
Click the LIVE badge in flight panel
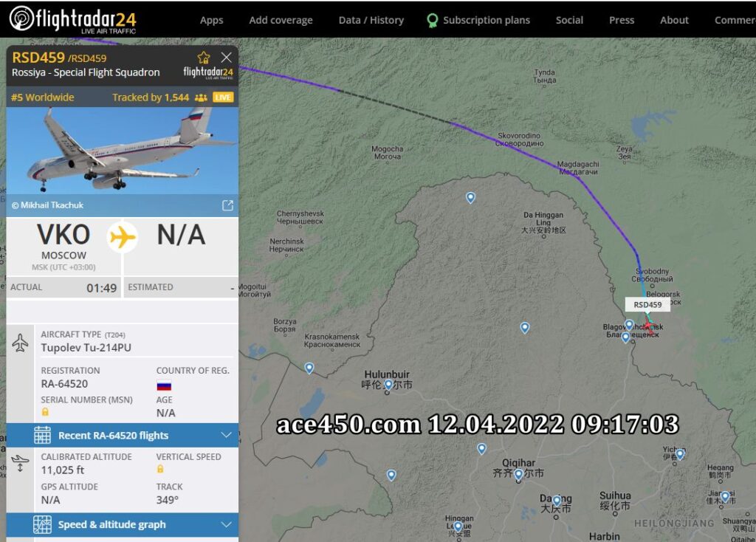pyautogui.click(x=223, y=97)
